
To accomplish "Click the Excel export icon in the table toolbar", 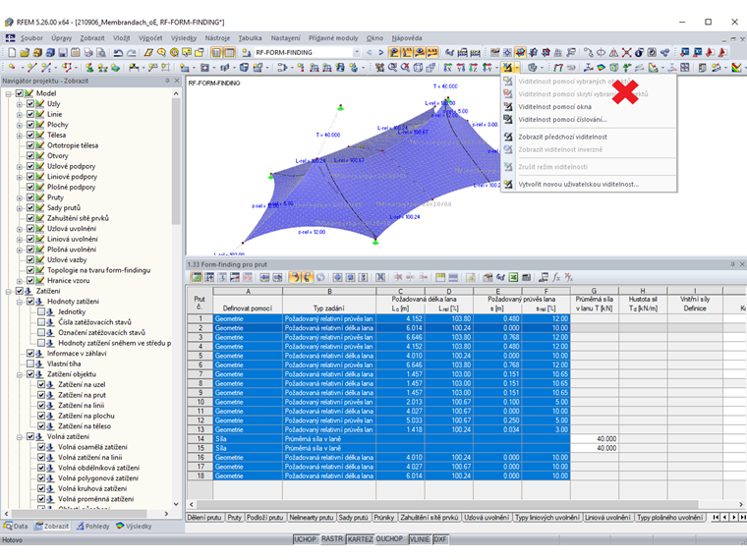I will [513, 277].
